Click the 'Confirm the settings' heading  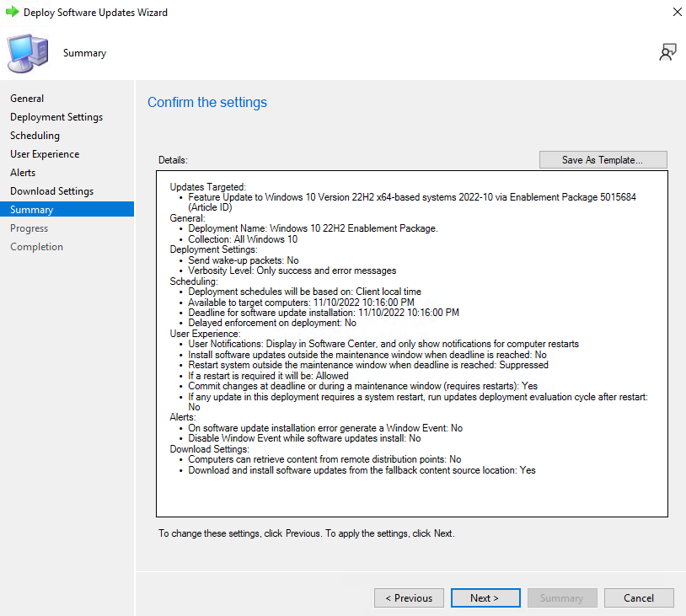pyautogui.click(x=207, y=102)
